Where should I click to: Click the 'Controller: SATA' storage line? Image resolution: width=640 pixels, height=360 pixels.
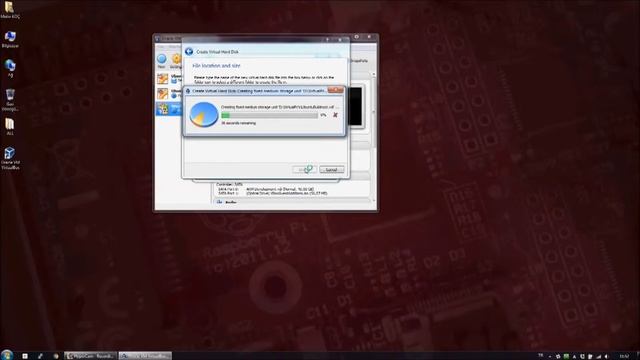pyautogui.click(x=229, y=184)
